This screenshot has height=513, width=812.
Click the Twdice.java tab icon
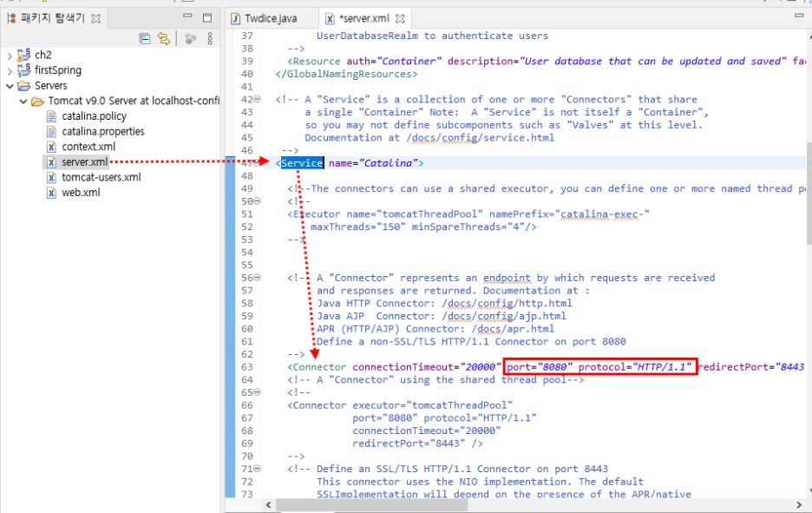(236, 18)
